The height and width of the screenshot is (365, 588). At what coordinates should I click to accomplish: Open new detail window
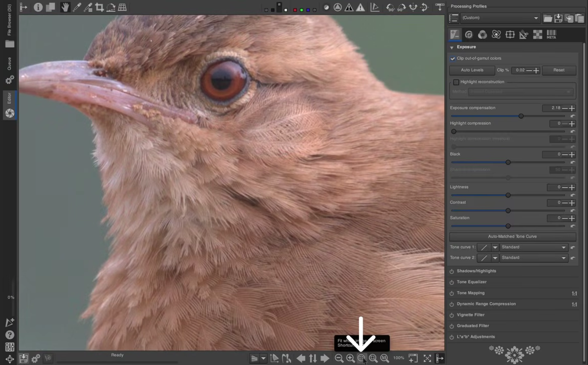[x=413, y=358]
